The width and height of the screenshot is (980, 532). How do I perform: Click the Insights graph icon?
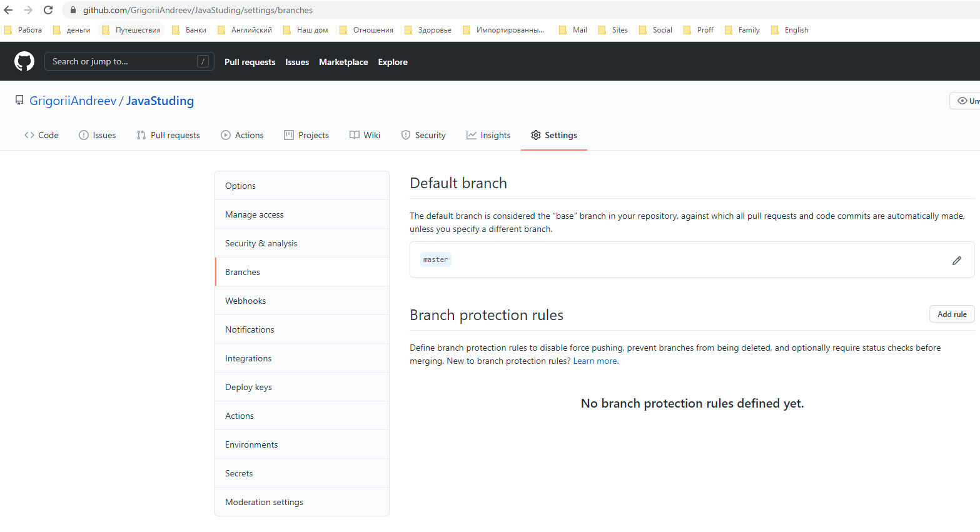click(471, 134)
